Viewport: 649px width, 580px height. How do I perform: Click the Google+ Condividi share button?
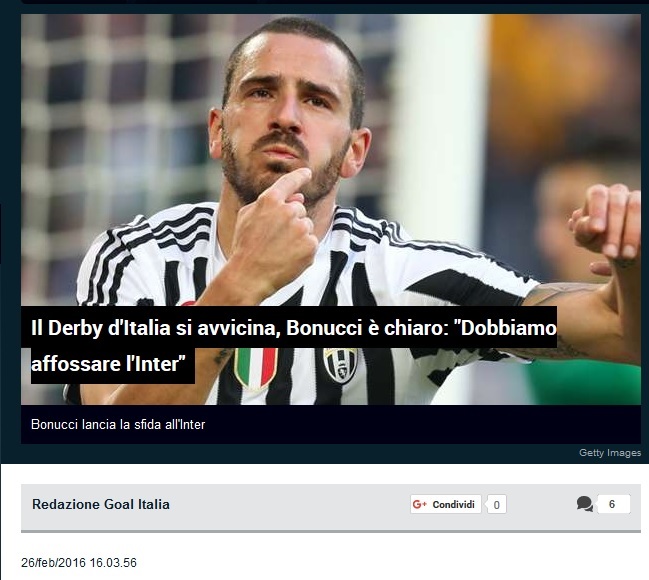click(446, 504)
